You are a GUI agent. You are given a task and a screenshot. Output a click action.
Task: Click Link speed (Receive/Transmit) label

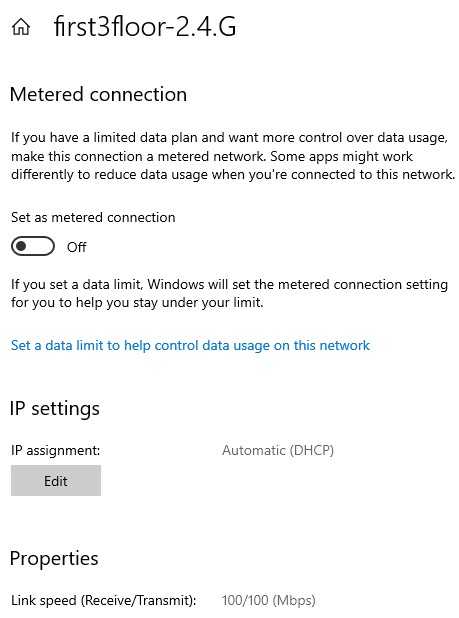[104, 600]
